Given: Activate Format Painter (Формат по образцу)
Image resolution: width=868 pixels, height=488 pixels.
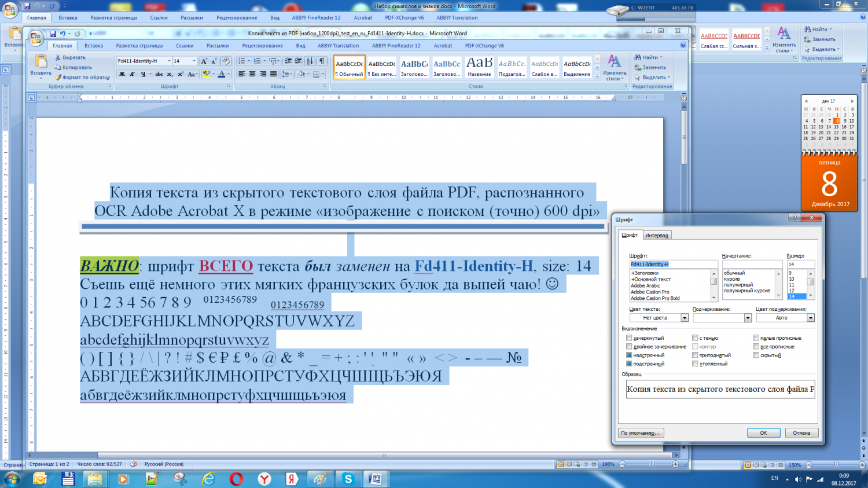Looking at the screenshot, I should pyautogui.click(x=82, y=78).
